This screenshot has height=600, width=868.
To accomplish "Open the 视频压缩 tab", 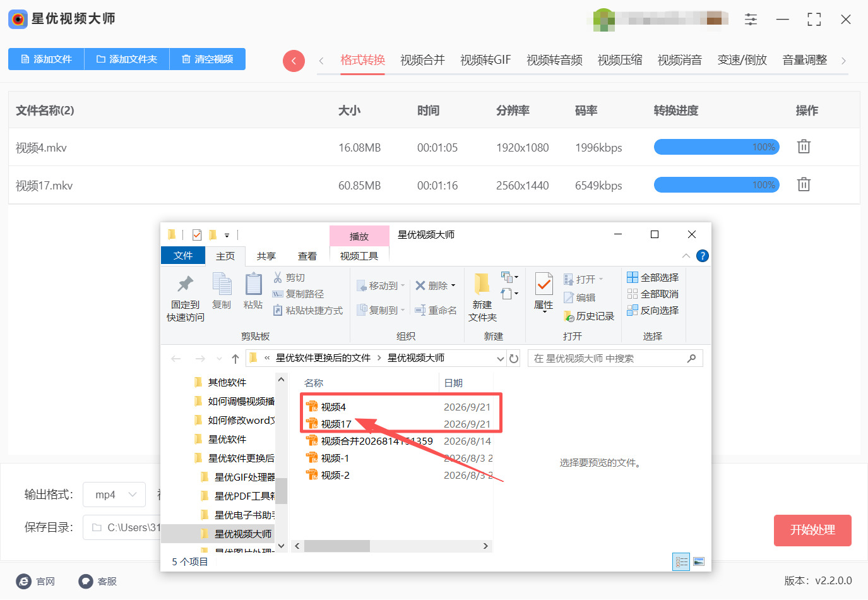I will point(620,60).
